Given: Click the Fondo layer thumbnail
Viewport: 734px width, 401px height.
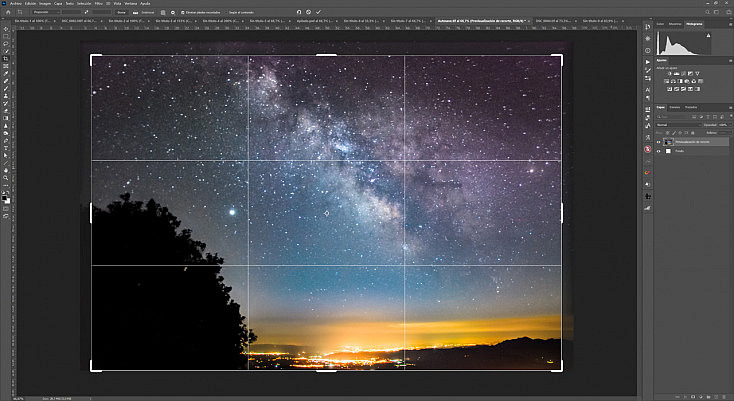Looking at the screenshot, I should tap(668, 151).
